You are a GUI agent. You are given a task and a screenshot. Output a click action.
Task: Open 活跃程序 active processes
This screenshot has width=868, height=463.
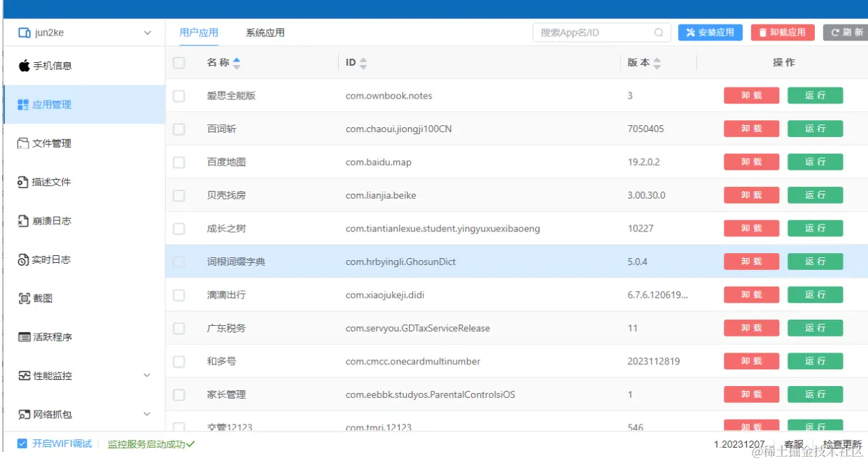pyautogui.click(x=45, y=337)
